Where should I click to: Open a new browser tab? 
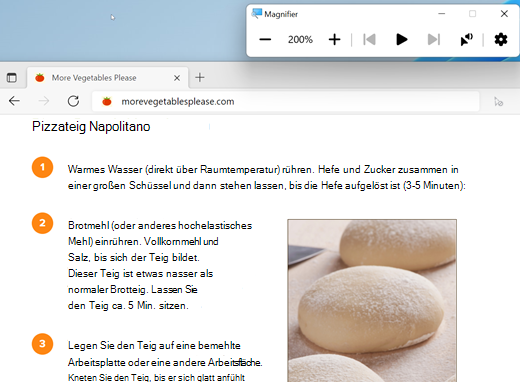(200, 78)
